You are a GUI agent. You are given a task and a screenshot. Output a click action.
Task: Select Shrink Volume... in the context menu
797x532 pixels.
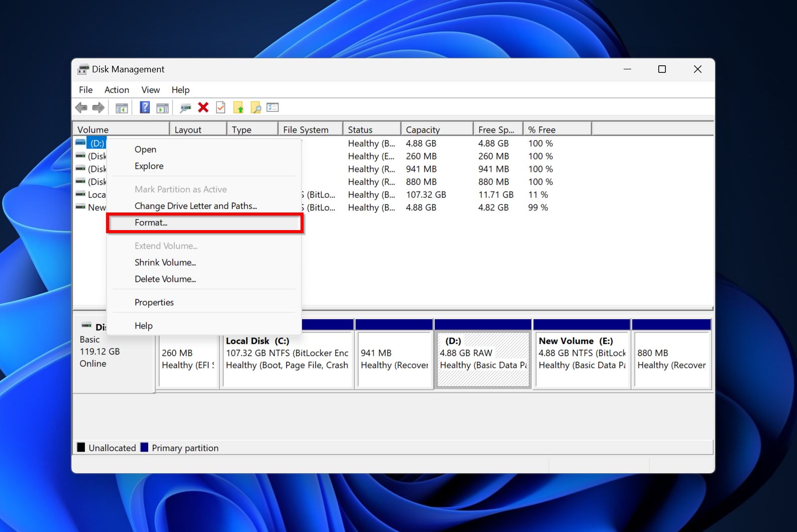pos(204,262)
